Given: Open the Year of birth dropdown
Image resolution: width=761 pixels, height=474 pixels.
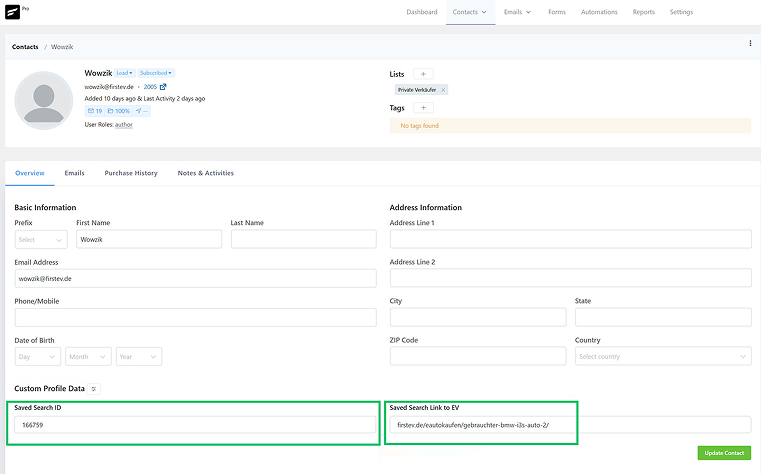Looking at the screenshot, I should click(x=139, y=357).
